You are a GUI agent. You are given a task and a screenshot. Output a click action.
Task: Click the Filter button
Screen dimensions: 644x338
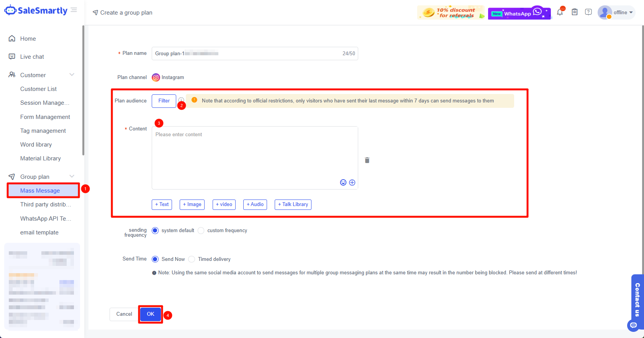(164, 101)
